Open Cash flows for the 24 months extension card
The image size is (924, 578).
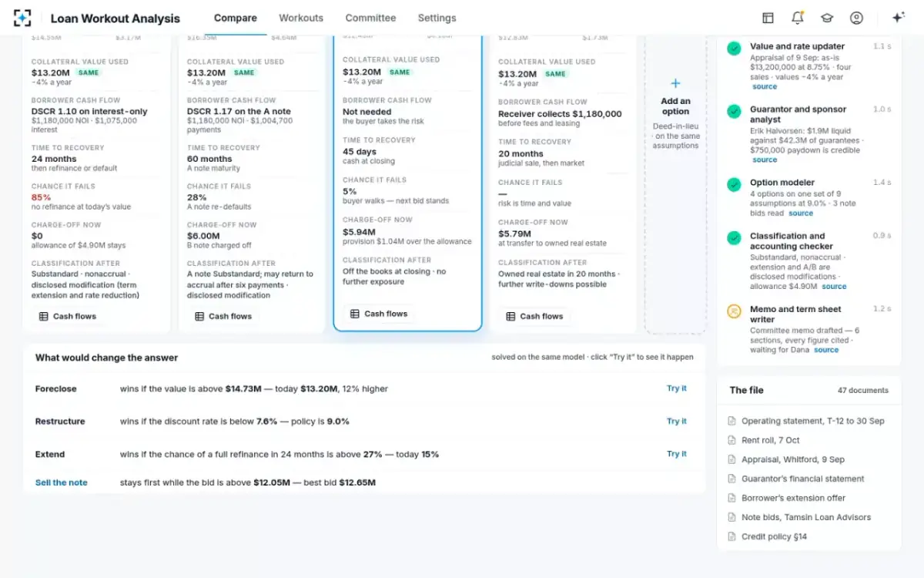(x=68, y=316)
